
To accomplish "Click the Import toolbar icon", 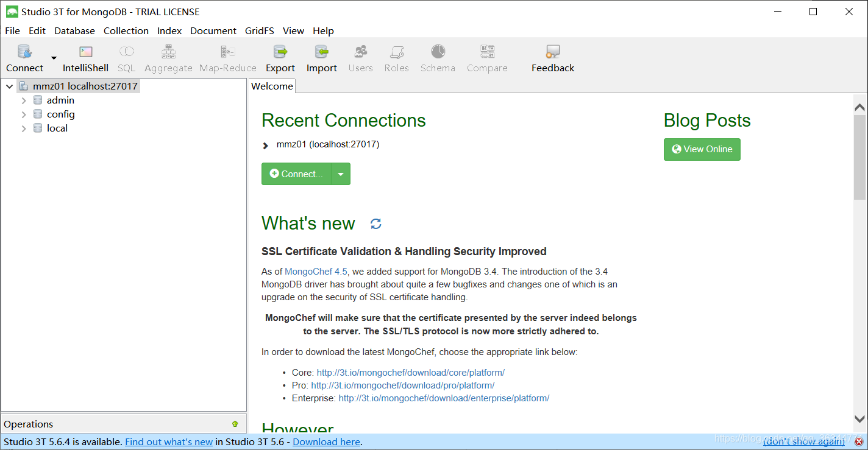I will [322, 52].
